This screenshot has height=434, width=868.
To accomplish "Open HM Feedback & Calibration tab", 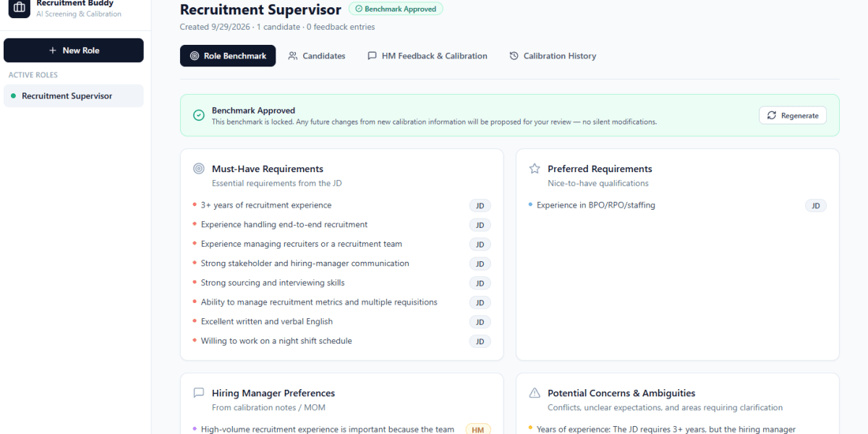I will (x=427, y=56).
